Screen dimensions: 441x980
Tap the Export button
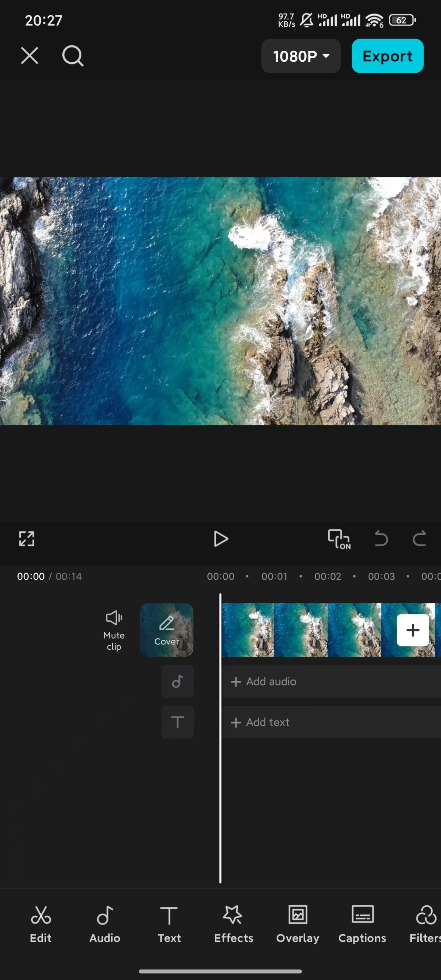tap(387, 56)
